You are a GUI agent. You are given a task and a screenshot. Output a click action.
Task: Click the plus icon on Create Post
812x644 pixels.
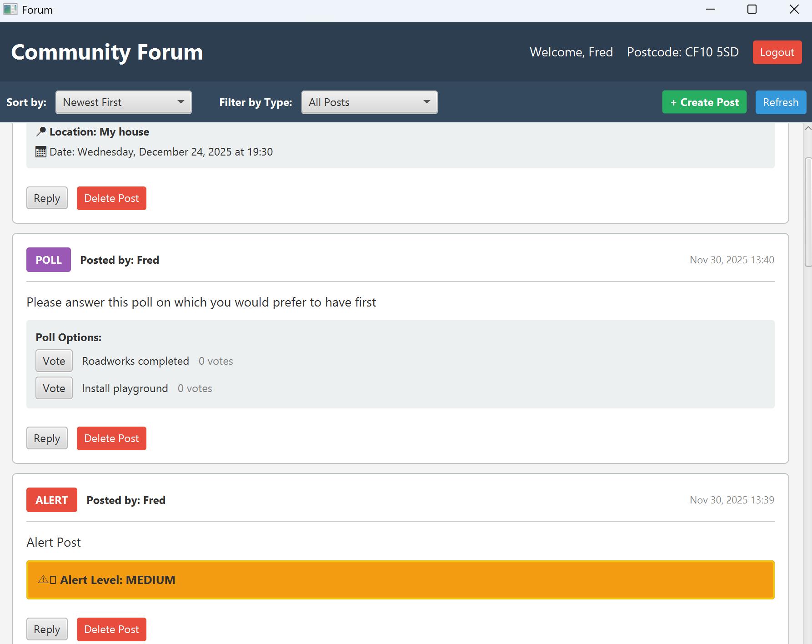[x=673, y=102]
